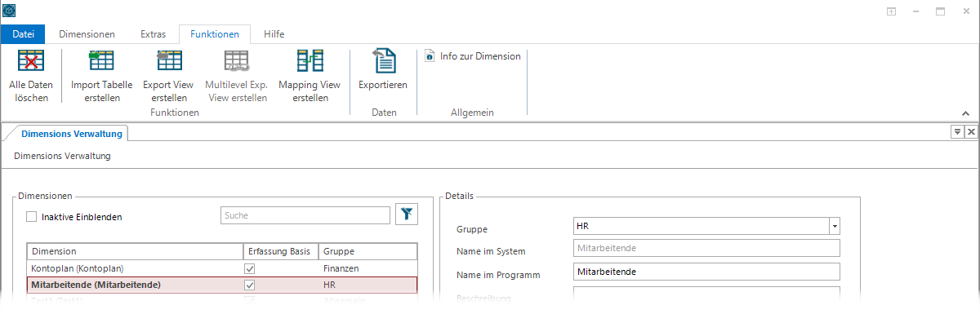Screen dimensions: 980x314
Task: Click the Alle Daten löschen icon
Action: [30, 61]
